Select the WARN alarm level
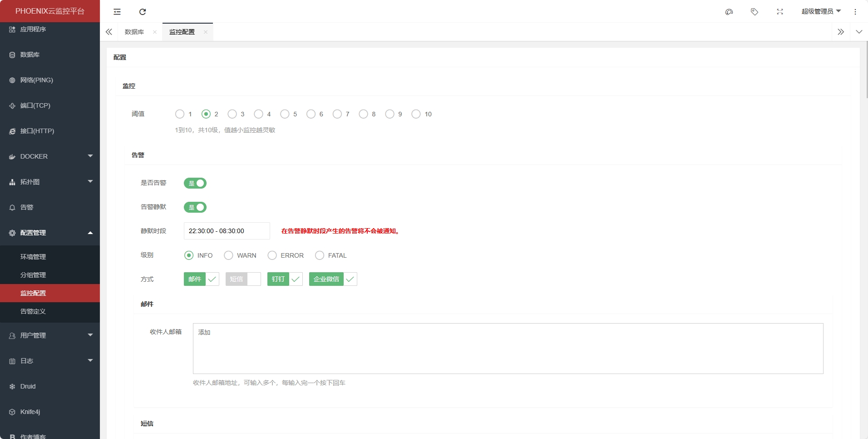Viewport: 868px width, 439px height. [240, 255]
